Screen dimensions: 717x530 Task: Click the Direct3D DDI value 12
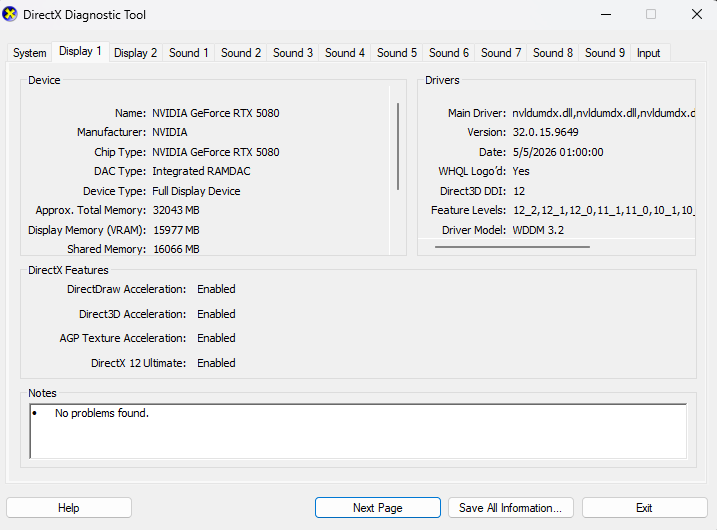(519, 191)
